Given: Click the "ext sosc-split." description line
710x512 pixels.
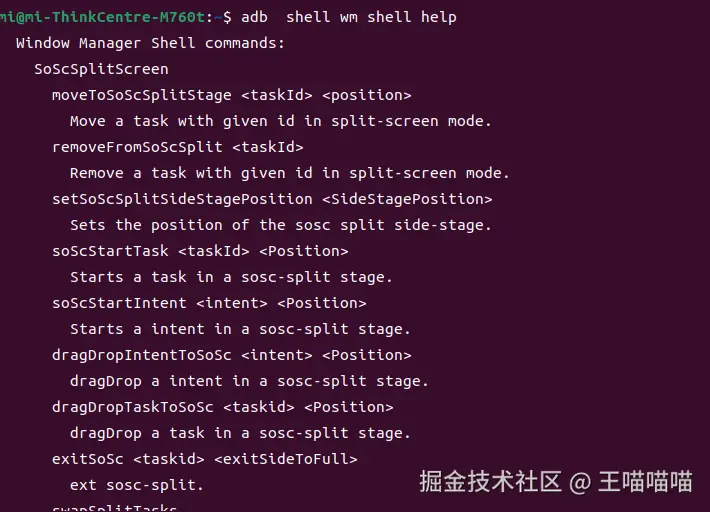Looking at the screenshot, I should [x=136, y=485].
